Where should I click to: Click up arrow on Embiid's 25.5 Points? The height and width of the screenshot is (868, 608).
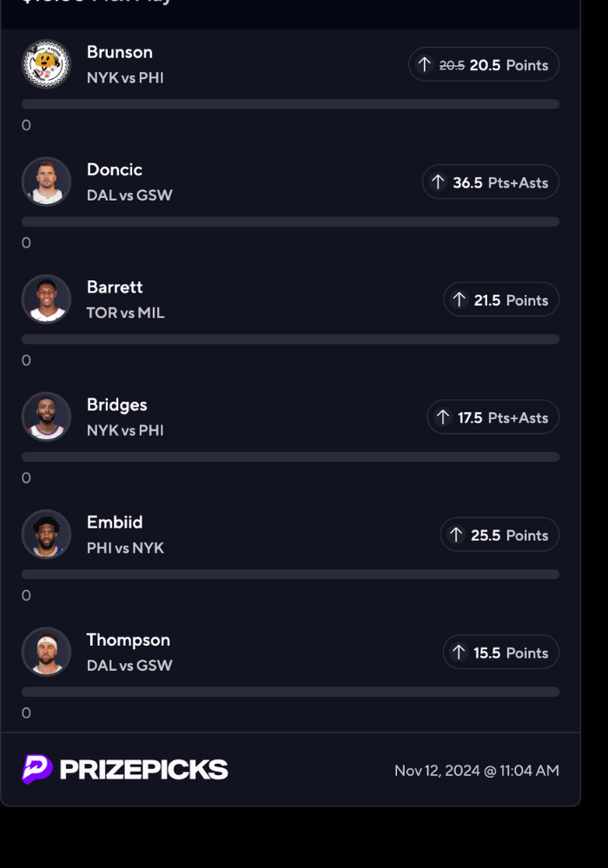456,535
